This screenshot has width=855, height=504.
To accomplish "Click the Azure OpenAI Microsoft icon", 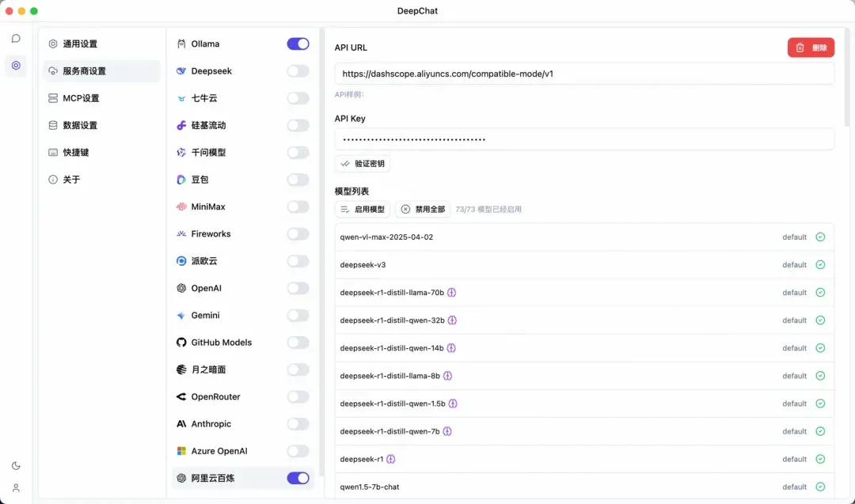I will point(181,451).
